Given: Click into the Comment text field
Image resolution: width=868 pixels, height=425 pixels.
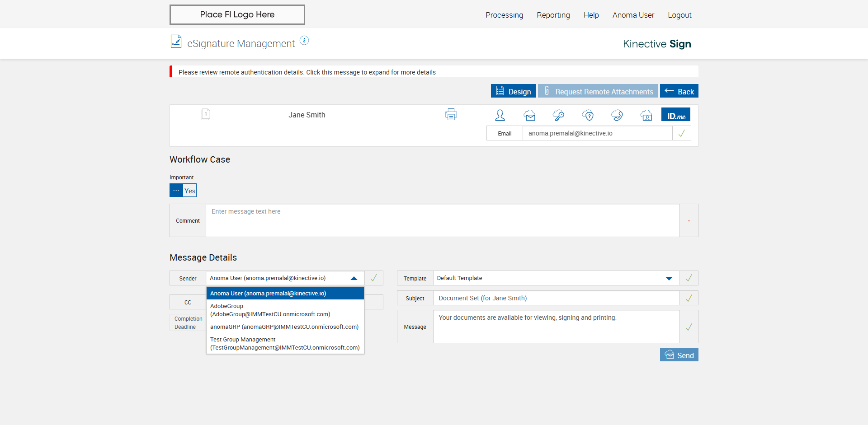Looking at the screenshot, I should [x=442, y=220].
